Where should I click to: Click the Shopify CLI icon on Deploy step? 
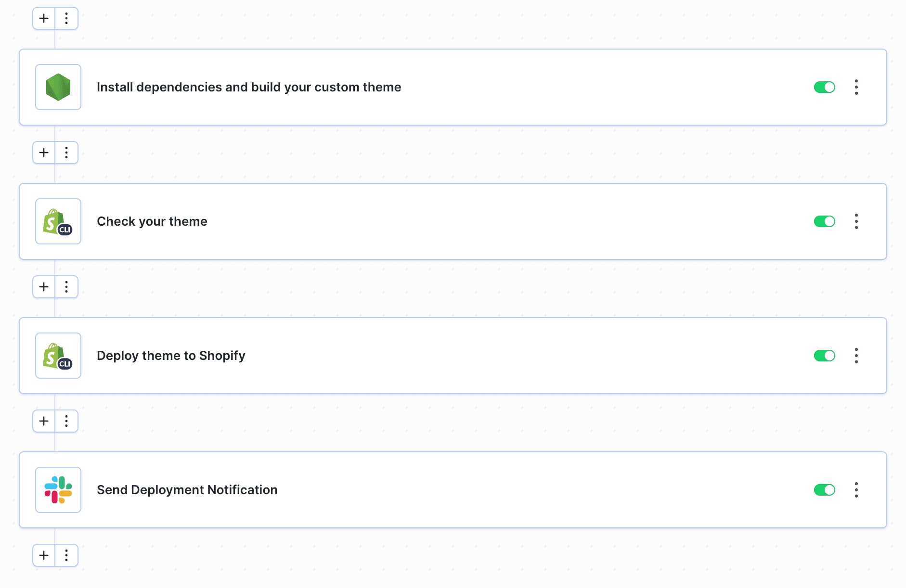(58, 356)
